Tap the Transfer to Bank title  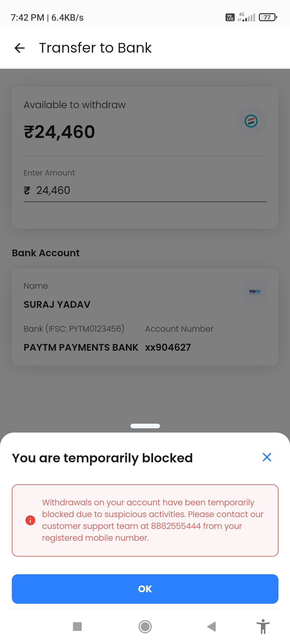pos(95,48)
